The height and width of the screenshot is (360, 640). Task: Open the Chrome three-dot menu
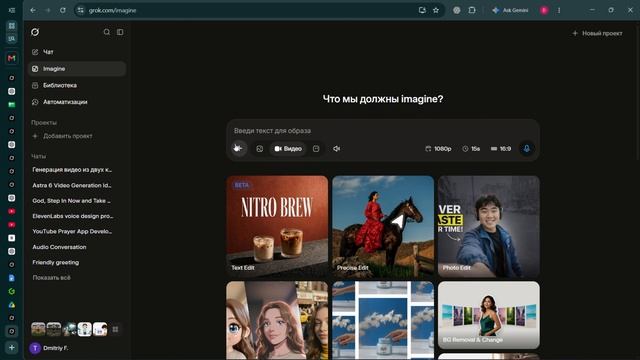559,10
